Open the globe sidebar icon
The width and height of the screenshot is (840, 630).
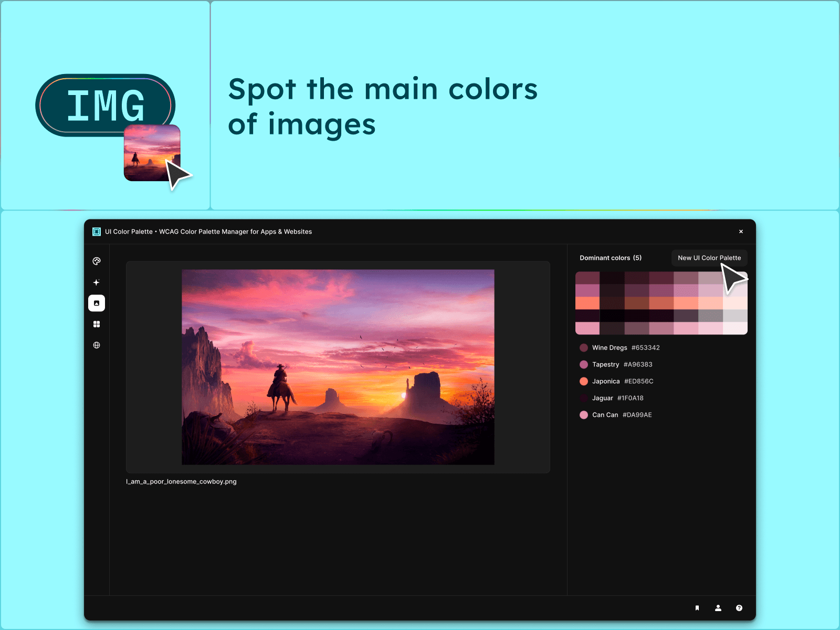click(97, 345)
